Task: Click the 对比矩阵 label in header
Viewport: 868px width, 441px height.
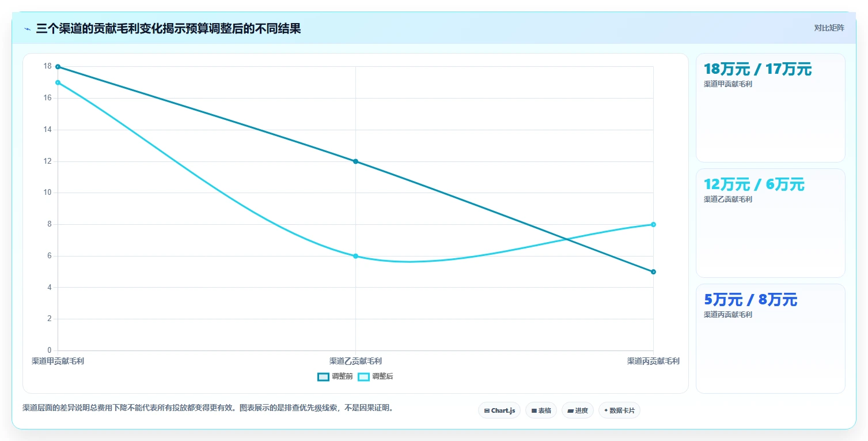Action: coord(829,28)
